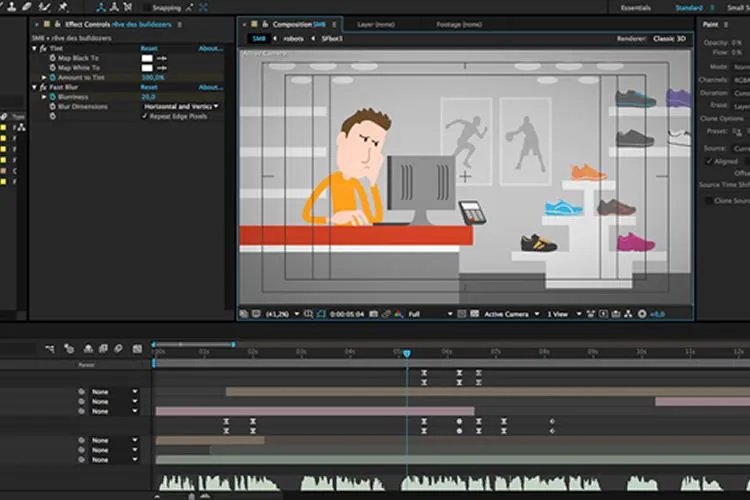Click the timeline current time indicator
The image size is (750, 500).
click(x=407, y=353)
